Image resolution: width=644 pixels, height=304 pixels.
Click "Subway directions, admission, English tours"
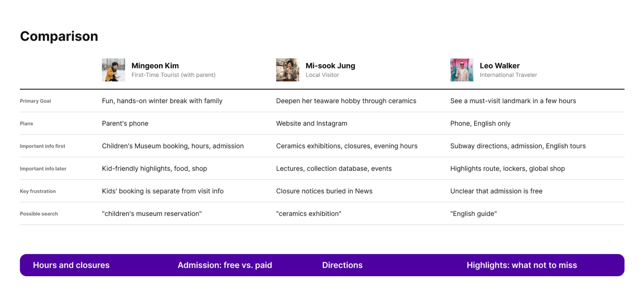[x=518, y=146]
